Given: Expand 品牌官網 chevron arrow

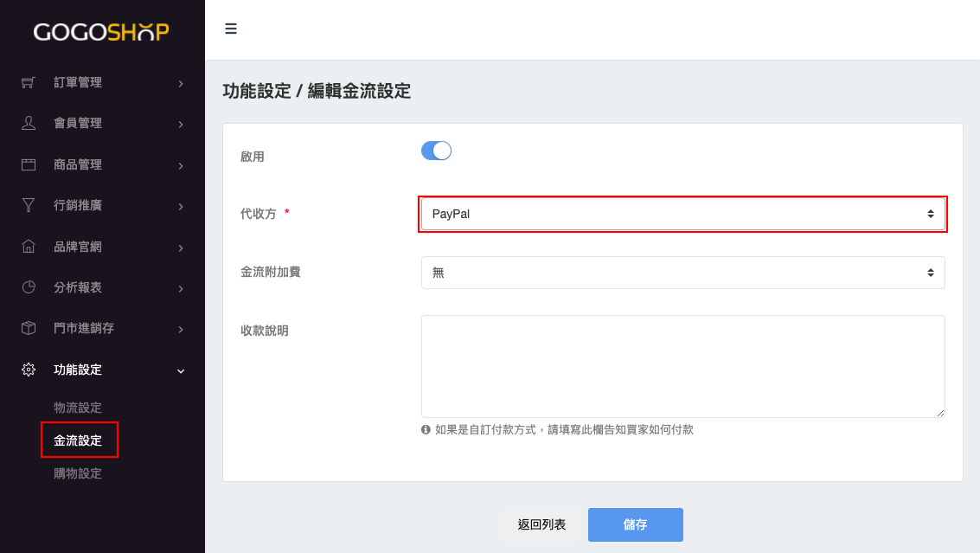Looking at the screenshot, I should [181, 248].
